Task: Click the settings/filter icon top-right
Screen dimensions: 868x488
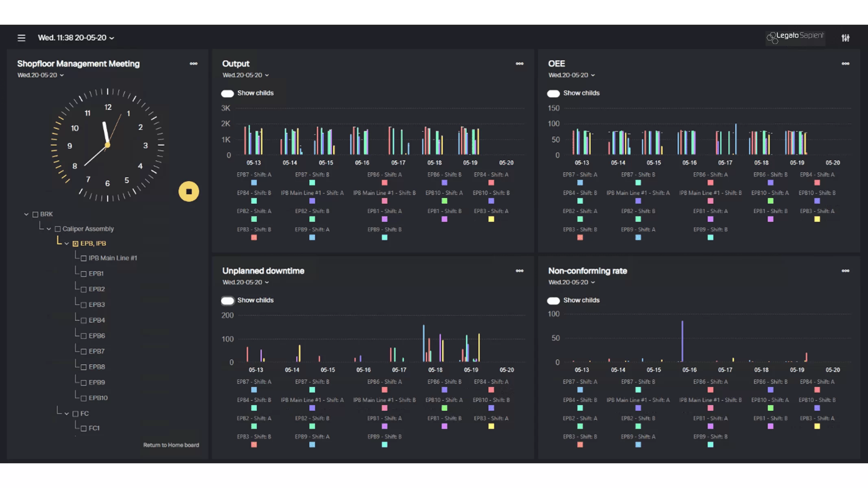Action: pyautogui.click(x=845, y=37)
